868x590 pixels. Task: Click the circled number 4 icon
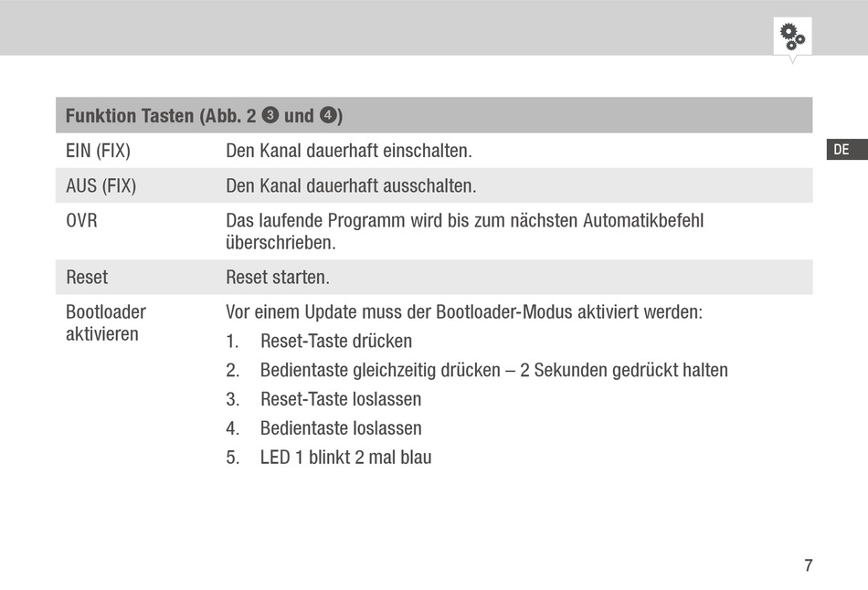(x=329, y=115)
